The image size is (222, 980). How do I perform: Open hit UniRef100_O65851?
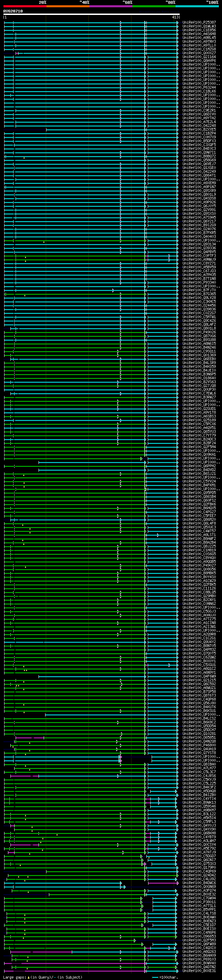(199, 737)
